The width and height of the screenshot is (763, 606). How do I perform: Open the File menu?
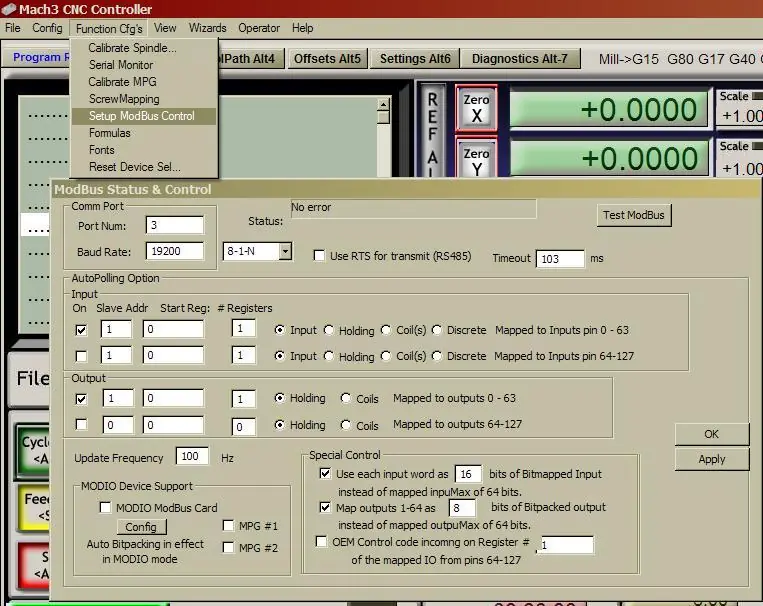click(13, 28)
